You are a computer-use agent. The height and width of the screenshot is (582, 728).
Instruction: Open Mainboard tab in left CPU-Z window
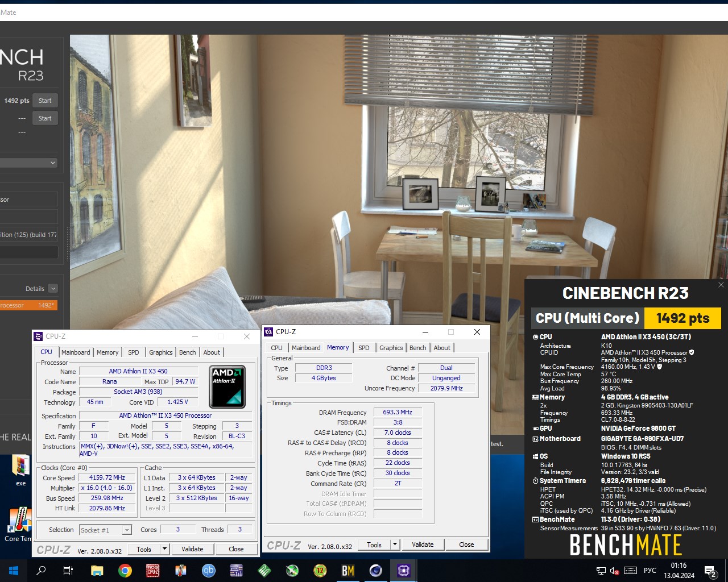[76, 352]
